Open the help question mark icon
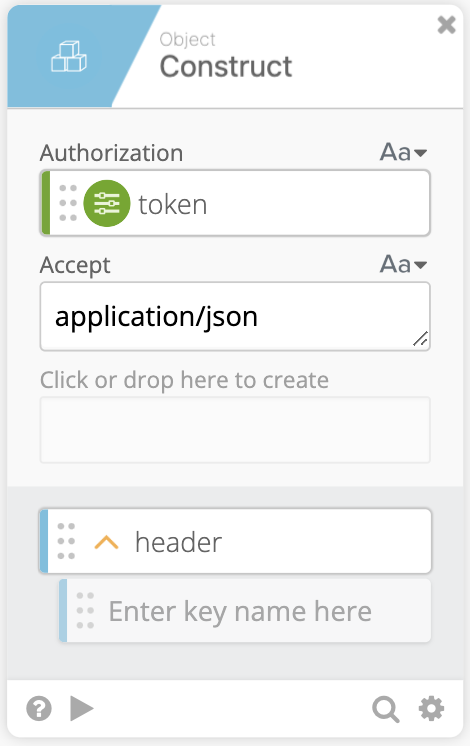This screenshot has width=470, height=746. click(x=39, y=709)
